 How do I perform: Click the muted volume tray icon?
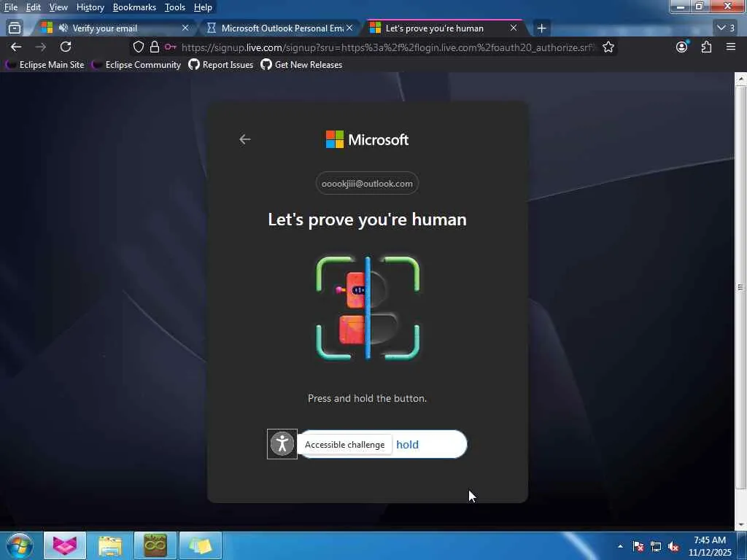[x=673, y=546]
